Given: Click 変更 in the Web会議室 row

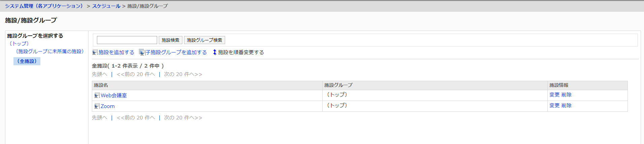Looking at the screenshot, I should [554, 95].
